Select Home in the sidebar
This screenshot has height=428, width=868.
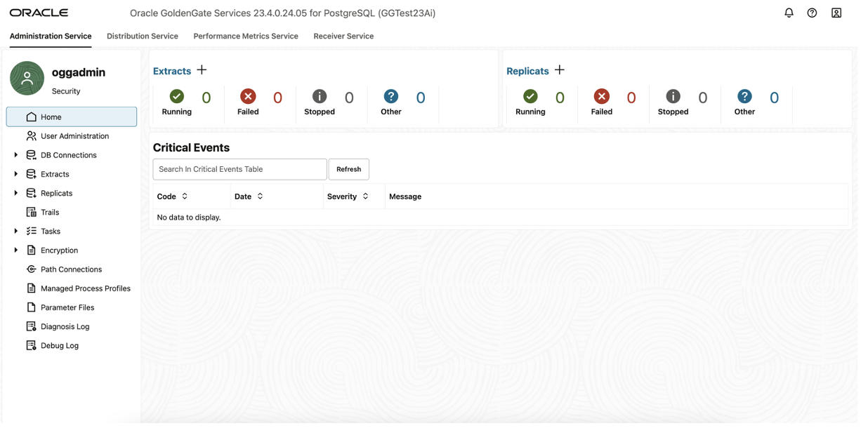[x=72, y=116]
